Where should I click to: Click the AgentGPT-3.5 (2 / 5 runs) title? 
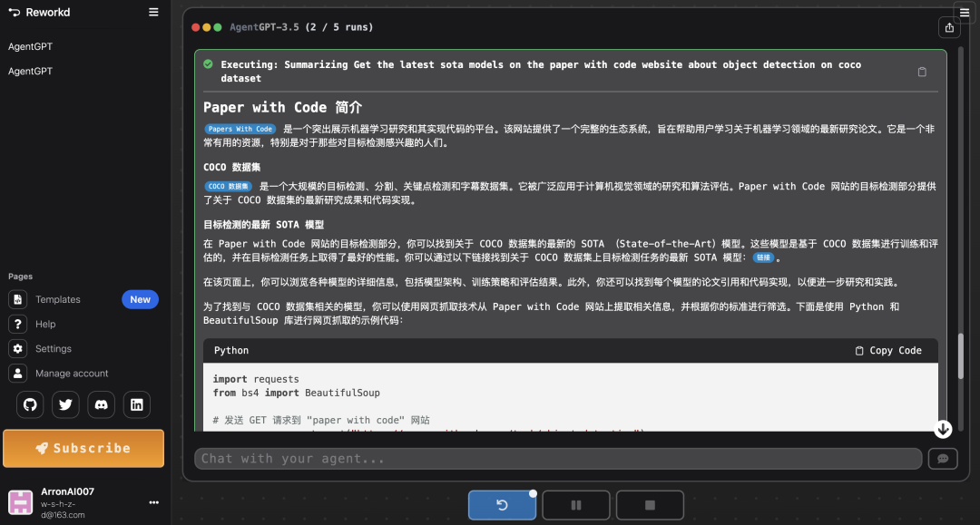pyautogui.click(x=301, y=27)
